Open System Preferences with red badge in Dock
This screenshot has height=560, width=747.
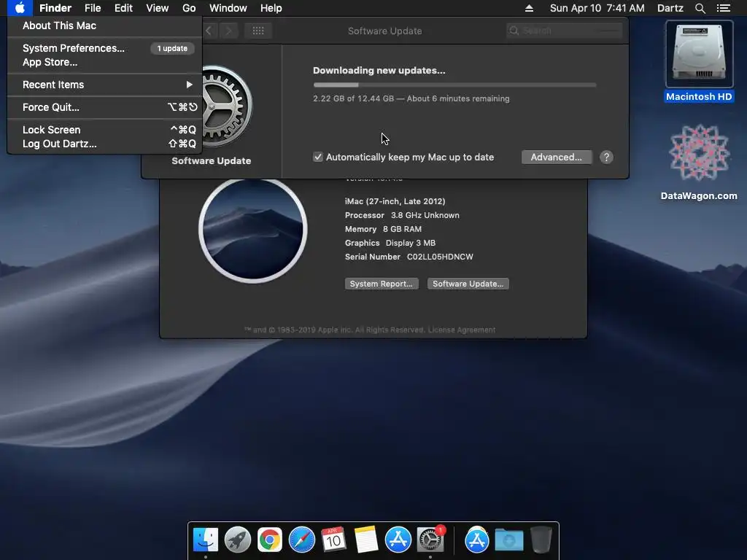click(430, 540)
